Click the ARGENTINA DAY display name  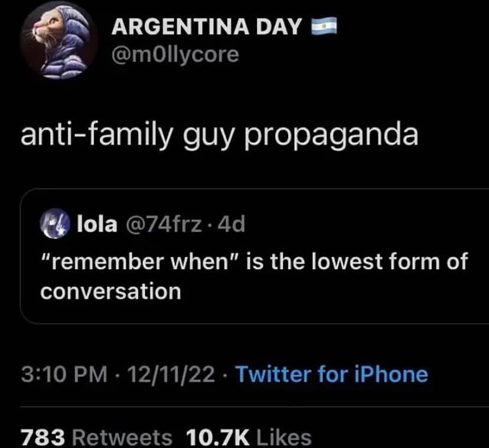207,27
